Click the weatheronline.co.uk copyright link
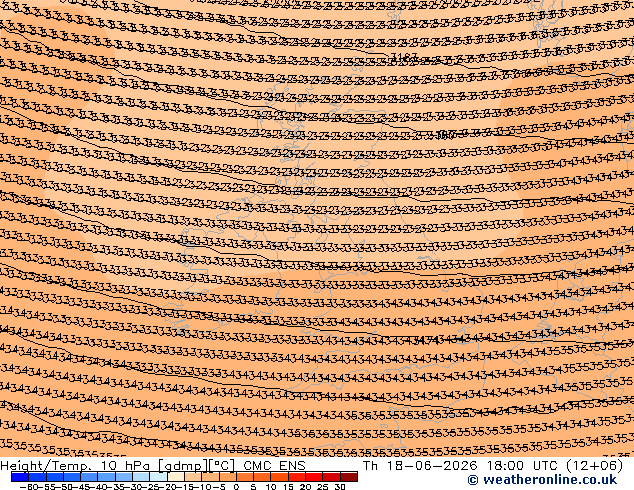This screenshot has width=634, height=490. tap(542, 480)
